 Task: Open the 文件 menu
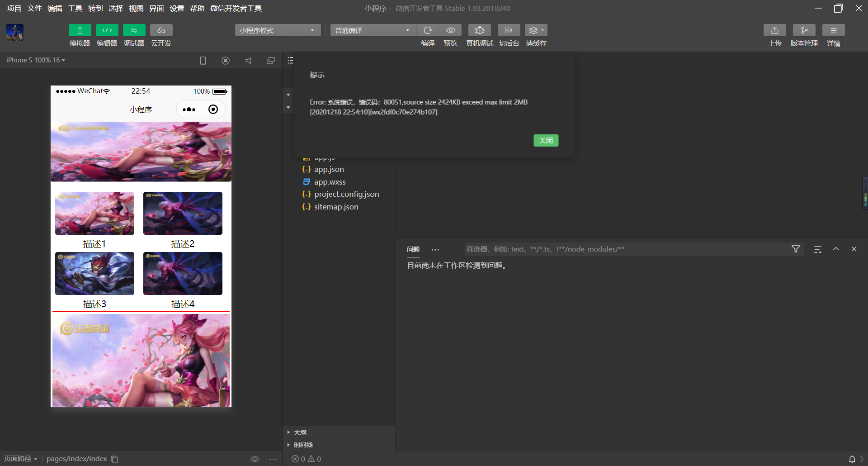click(x=34, y=9)
